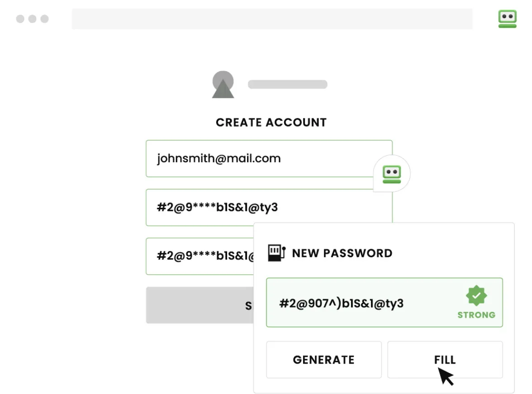Screen dimensions: 532x394
Task: Select the johnsmith@mail.com email field
Action: [x=269, y=159]
